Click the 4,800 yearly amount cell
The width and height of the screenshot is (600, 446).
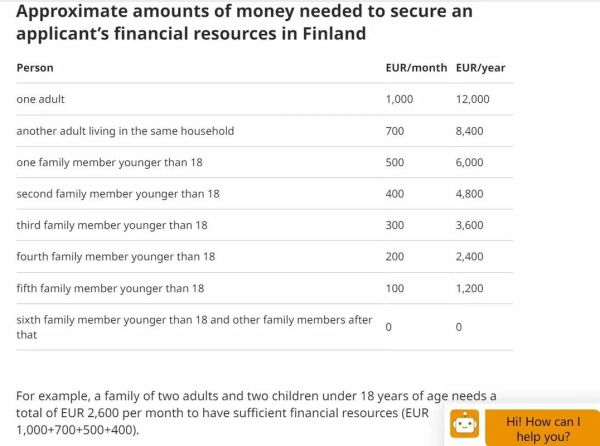click(x=469, y=194)
